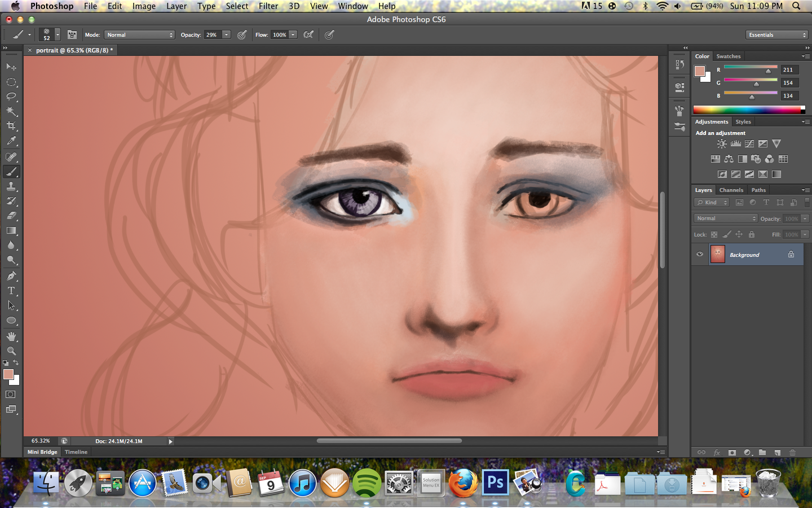Image resolution: width=812 pixels, height=508 pixels.
Task: Choose the Horizontal Type tool
Action: (11, 291)
